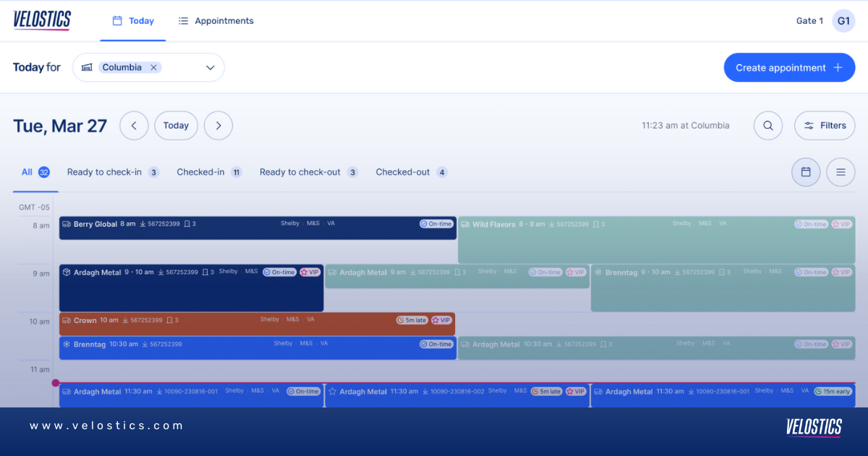This screenshot has height=456, width=868.
Task: Click the truck icon on Berry Global appointment
Action: point(67,224)
